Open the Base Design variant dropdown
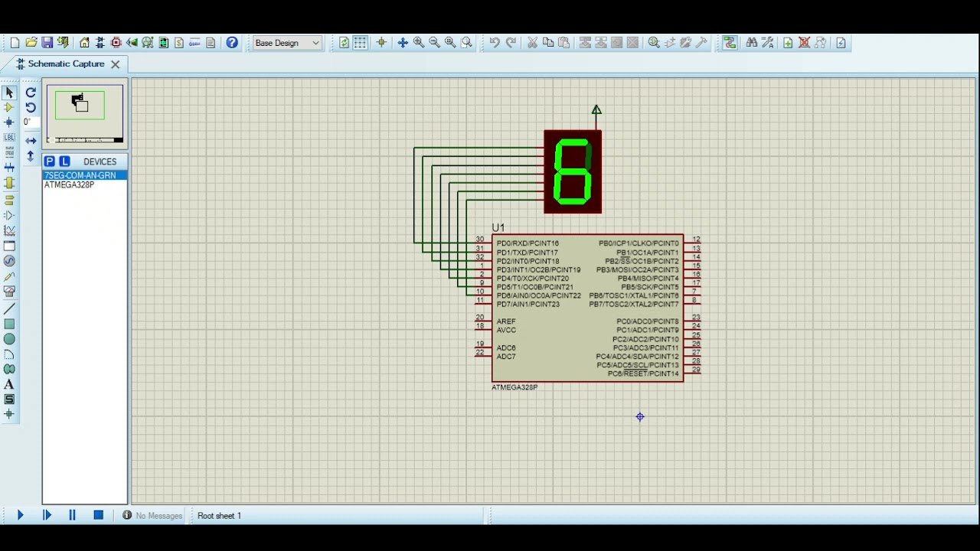Image resolution: width=980 pixels, height=551 pixels. 287,43
